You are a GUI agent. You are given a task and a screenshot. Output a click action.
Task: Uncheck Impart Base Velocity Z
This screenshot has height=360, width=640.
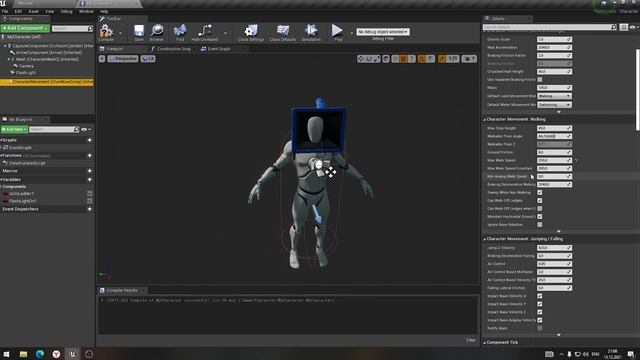tap(540, 312)
